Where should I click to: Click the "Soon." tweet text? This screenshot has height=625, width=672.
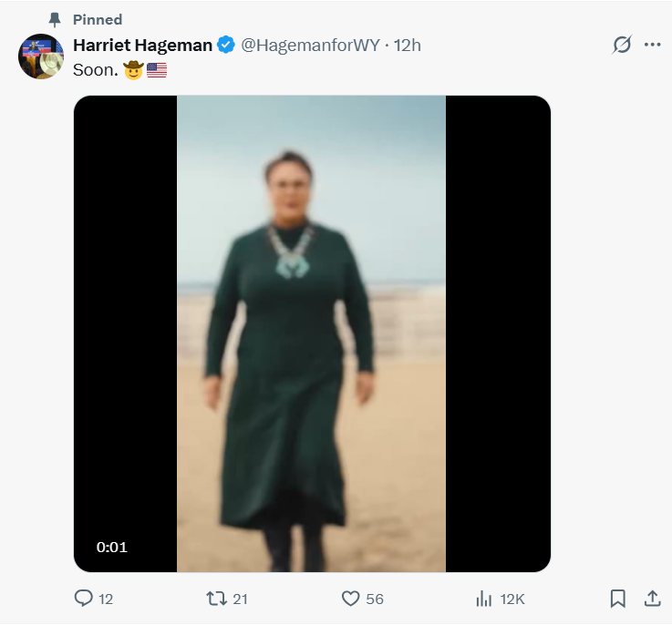(x=95, y=70)
